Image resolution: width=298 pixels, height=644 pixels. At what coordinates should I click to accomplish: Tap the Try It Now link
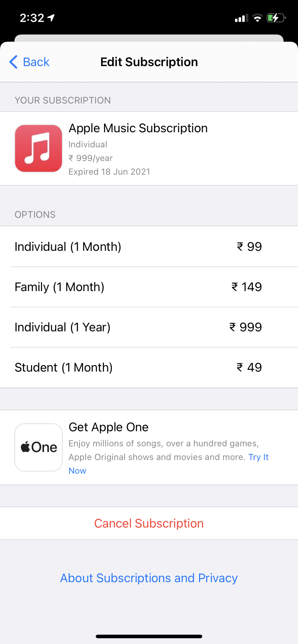coord(258,457)
